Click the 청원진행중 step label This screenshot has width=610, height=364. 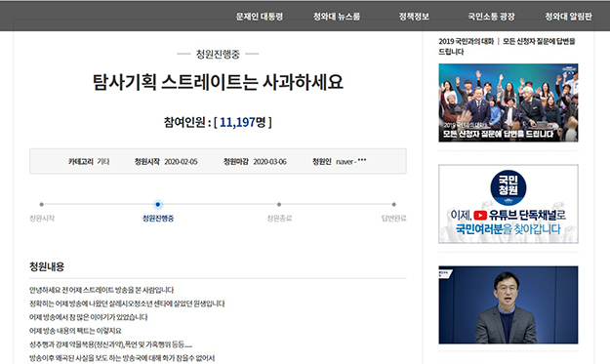158,219
